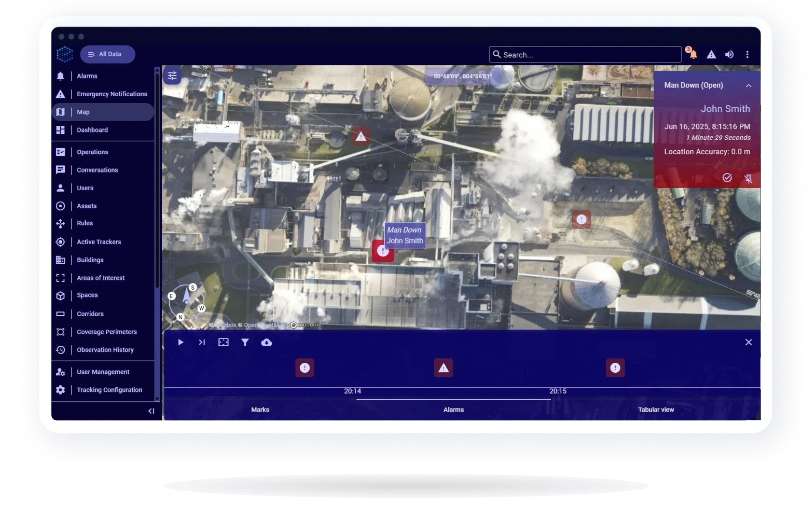Play the timeline playback
This screenshot has width=812, height=513.
181,342
